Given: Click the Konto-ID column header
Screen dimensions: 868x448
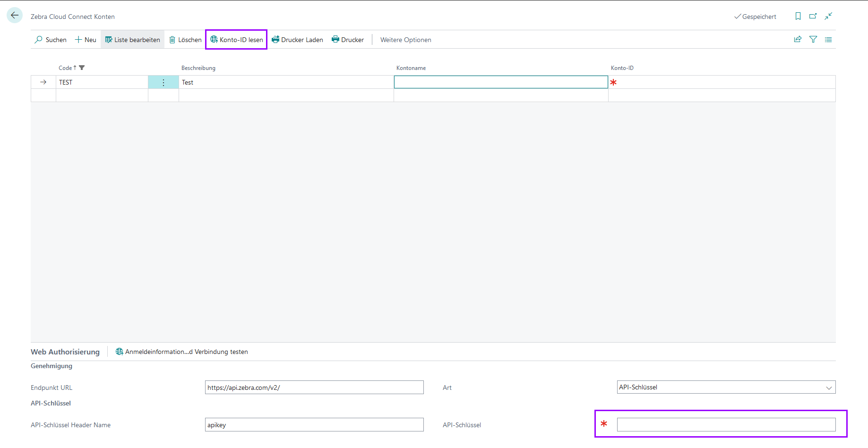Looking at the screenshot, I should 622,68.
